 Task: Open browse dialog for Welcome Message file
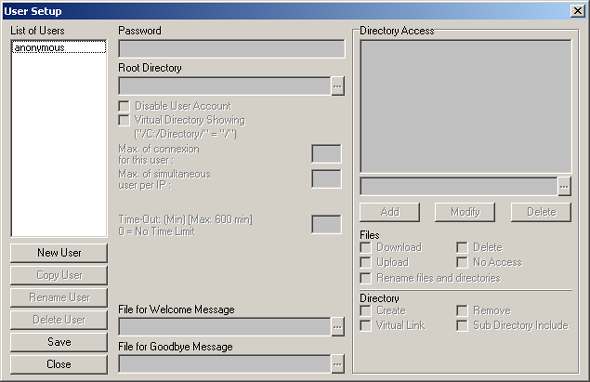pyautogui.click(x=338, y=327)
